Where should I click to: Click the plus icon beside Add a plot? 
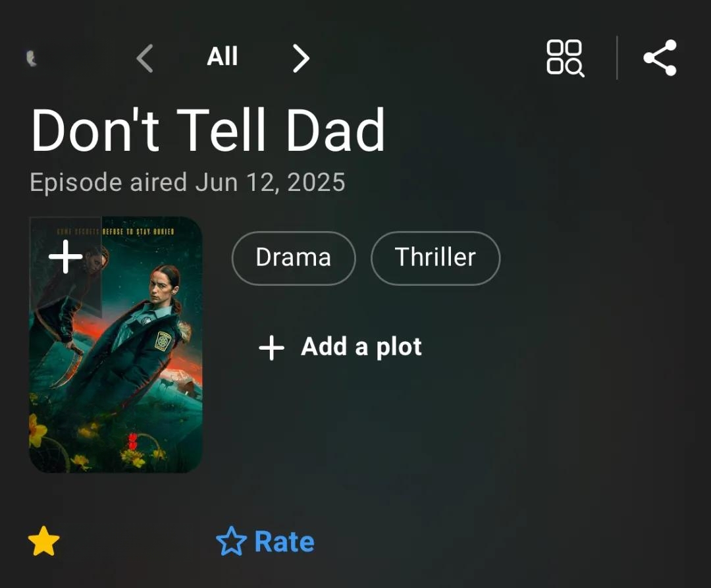[271, 348]
